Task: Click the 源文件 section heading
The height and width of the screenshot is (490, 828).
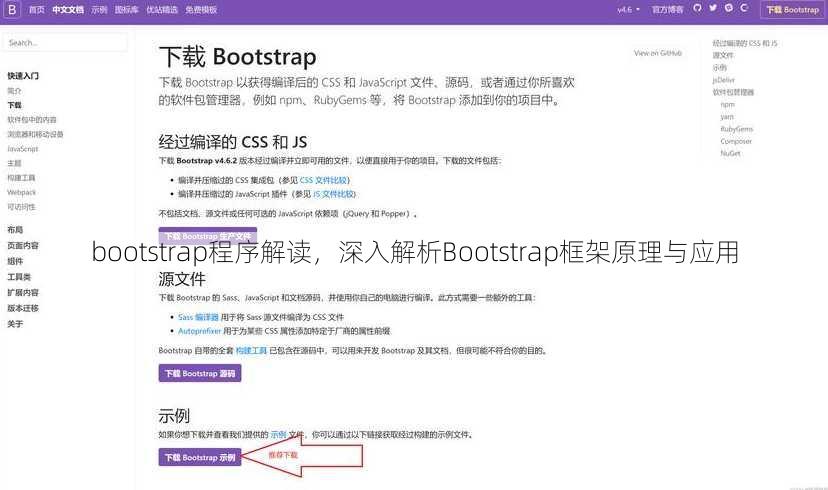Action: point(182,279)
